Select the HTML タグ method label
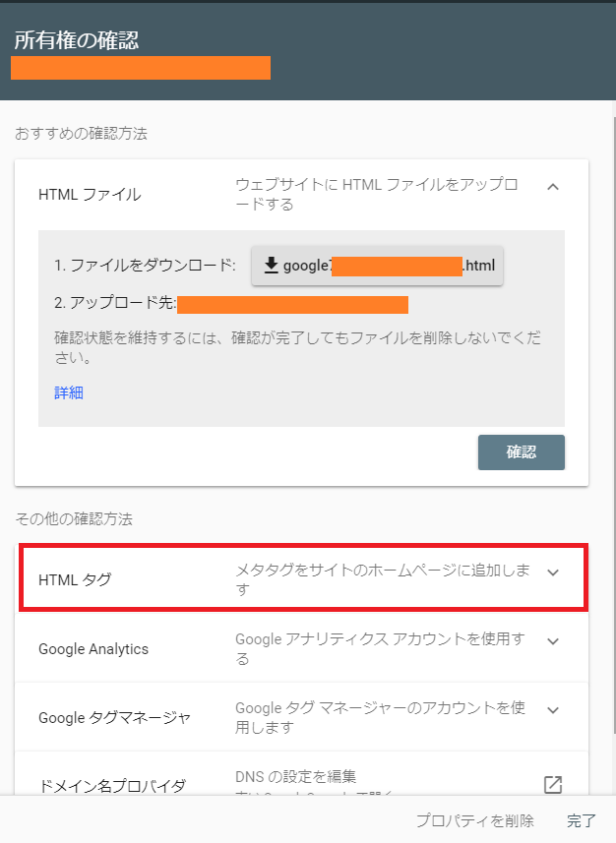This screenshot has height=843, width=616. pos(75,579)
